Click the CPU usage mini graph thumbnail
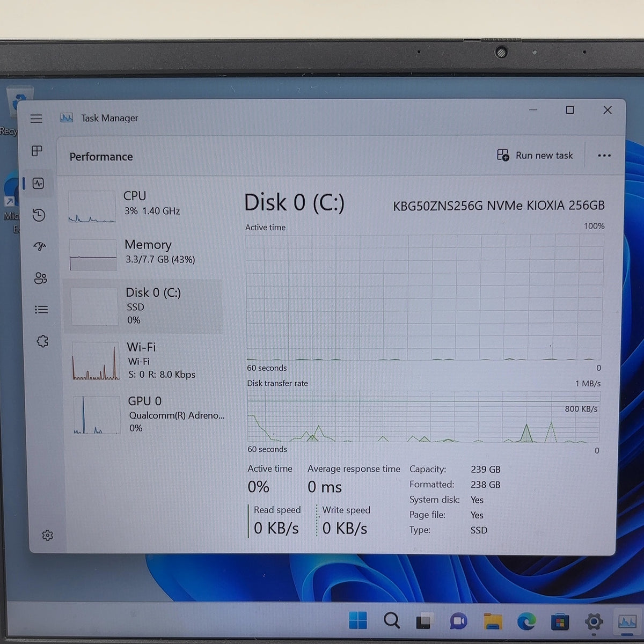 tap(92, 207)
